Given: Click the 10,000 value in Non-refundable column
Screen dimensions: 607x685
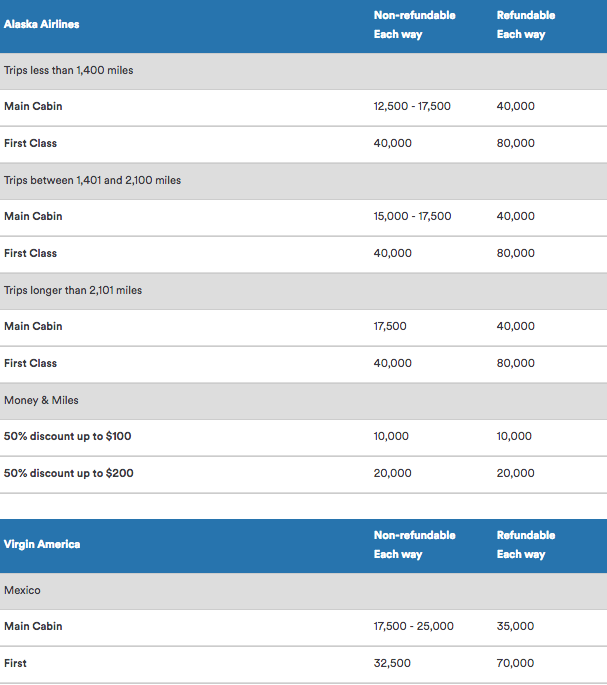Looking at the screenshot, I should [392, 436].
